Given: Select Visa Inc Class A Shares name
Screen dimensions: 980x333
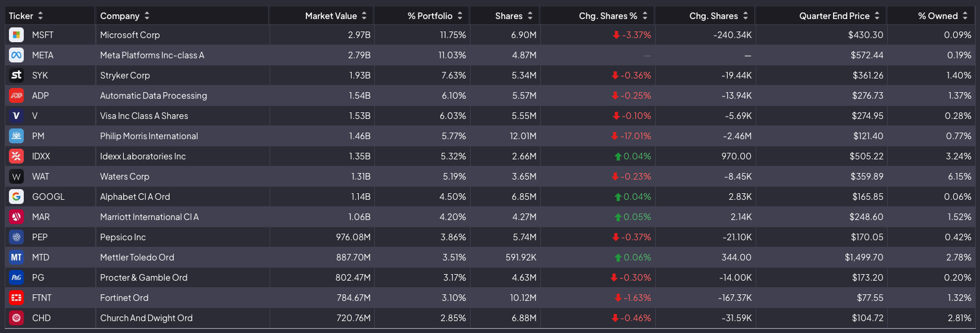Looking at the screenshot, I should 144,116.
